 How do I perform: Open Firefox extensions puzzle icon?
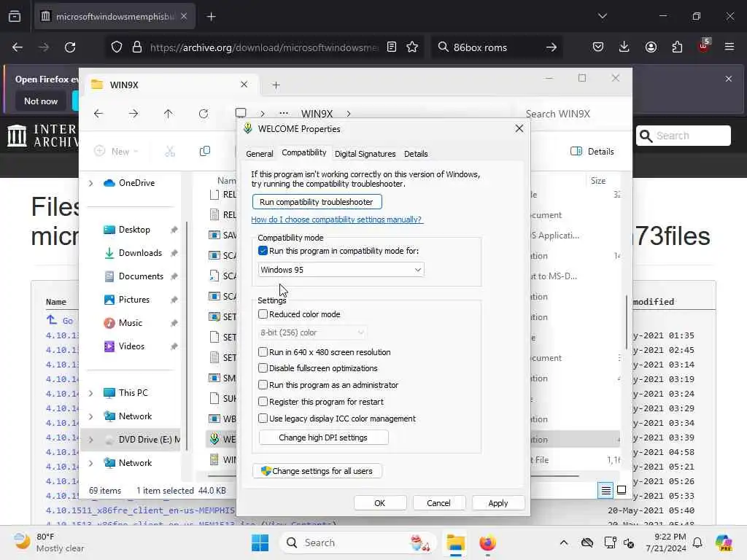pyautogui.click(x=677, y=47)
